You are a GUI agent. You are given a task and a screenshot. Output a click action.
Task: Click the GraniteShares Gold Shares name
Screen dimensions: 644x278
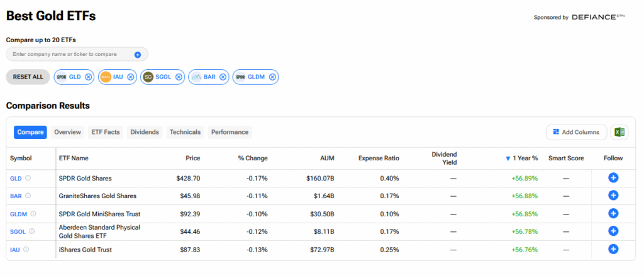coord(97,196)
